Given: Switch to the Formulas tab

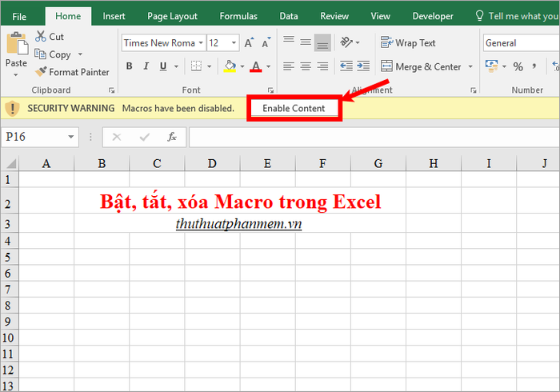Looking at the screenshot, I should pyautogui.click(x=238, y=16).
